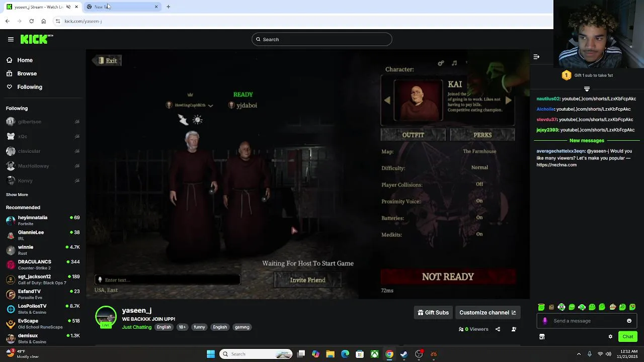Open recommended channel winnie

pyautogui.click(x=43, y=250)
